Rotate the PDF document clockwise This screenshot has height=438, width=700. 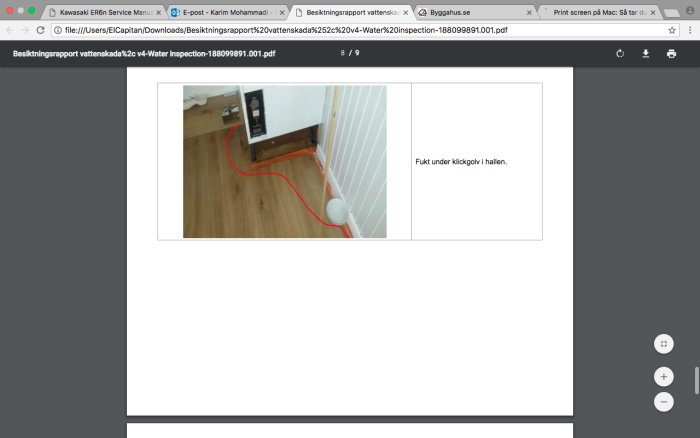[x=620, y=54]
